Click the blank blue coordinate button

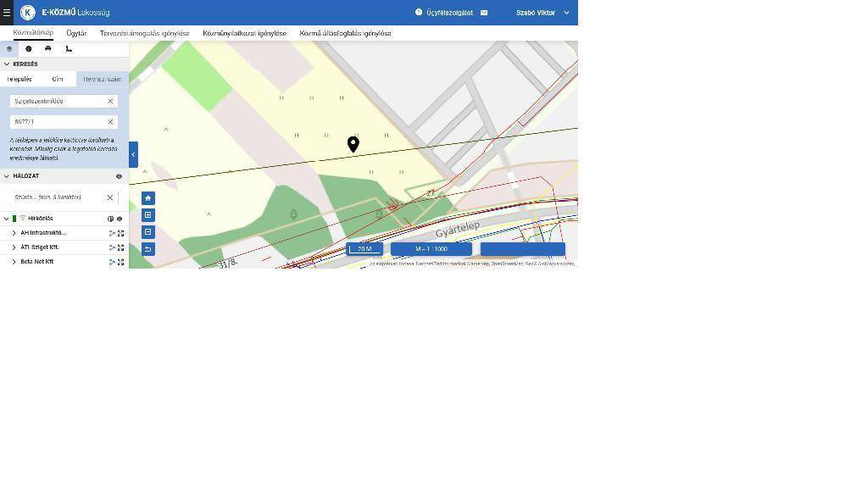522,249
